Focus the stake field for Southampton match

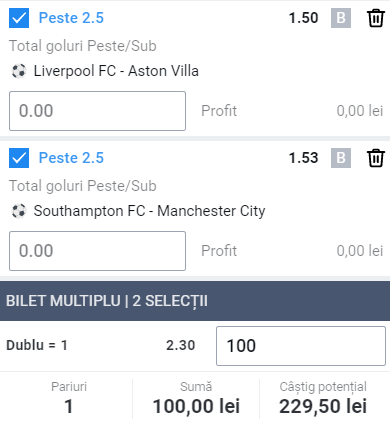click(x=97, y=251)
